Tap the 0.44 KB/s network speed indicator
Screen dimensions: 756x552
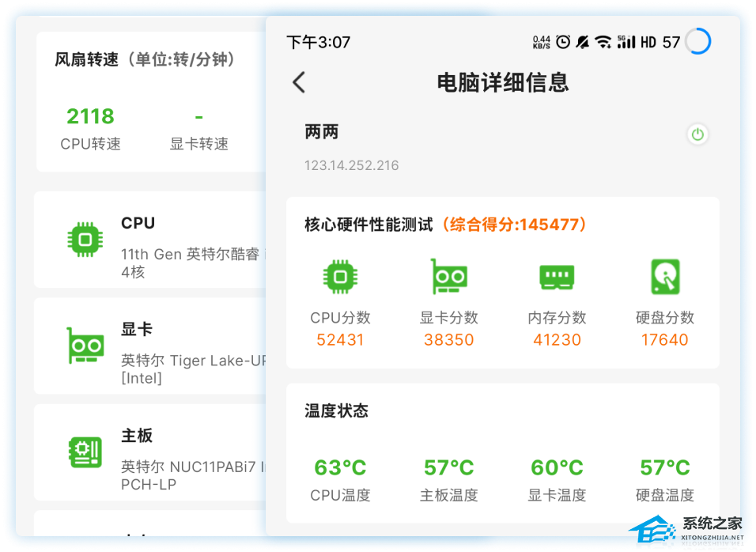pos(542,43)
